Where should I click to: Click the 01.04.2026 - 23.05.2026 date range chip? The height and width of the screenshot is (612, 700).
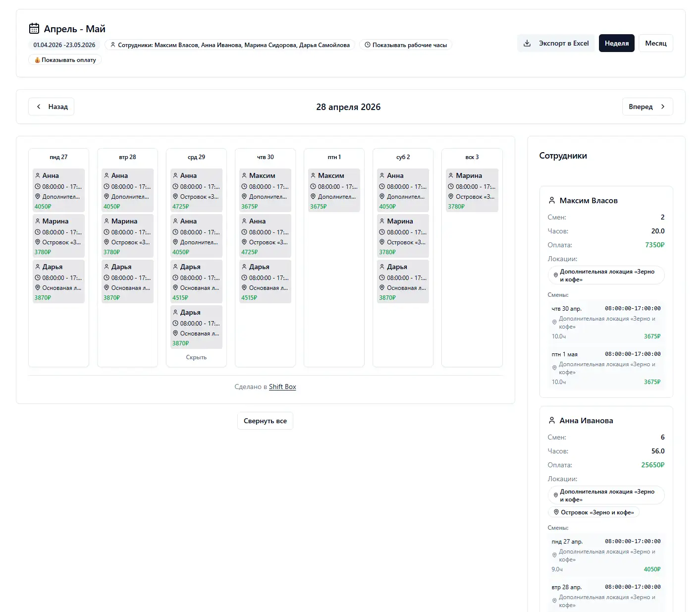point(64,45)
